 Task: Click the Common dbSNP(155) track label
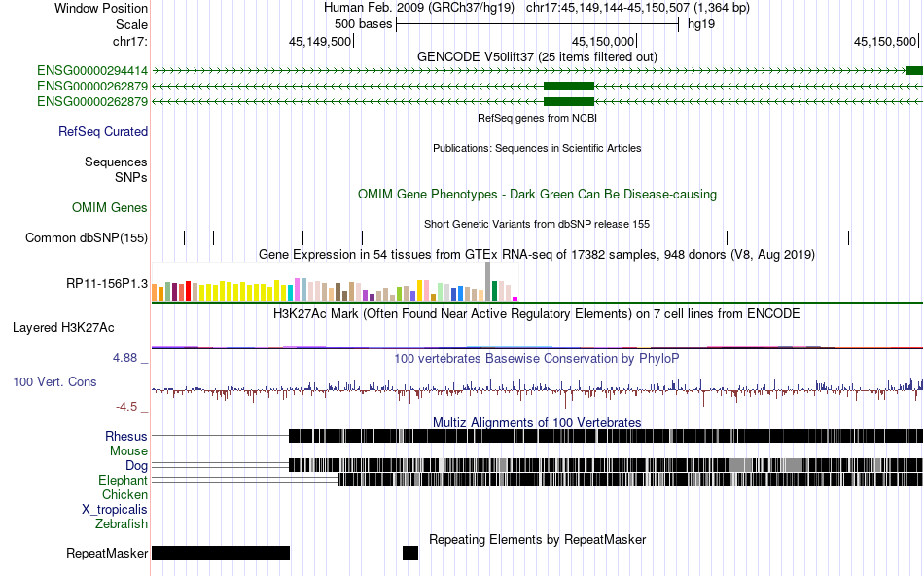[x=86, y=237]
